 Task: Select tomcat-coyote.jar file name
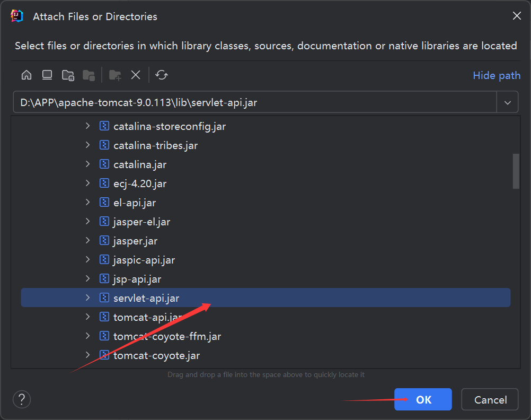tap(156, 355)
